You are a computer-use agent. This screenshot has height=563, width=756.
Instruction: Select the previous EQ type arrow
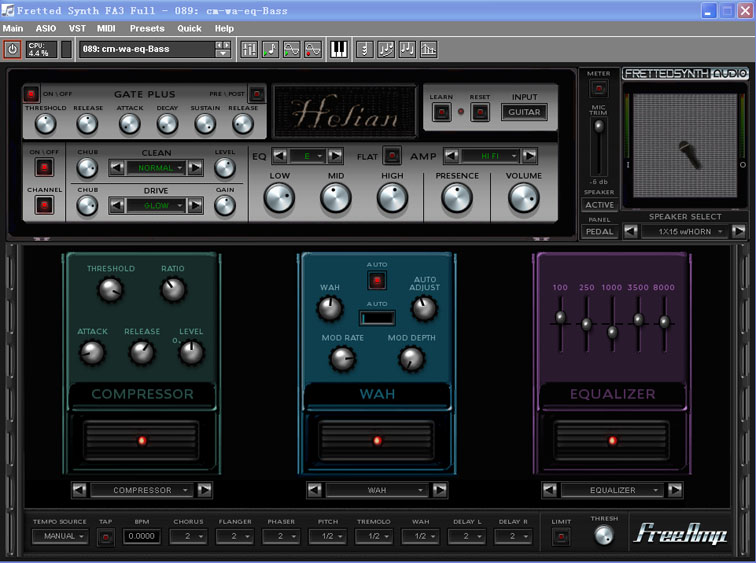279,156
